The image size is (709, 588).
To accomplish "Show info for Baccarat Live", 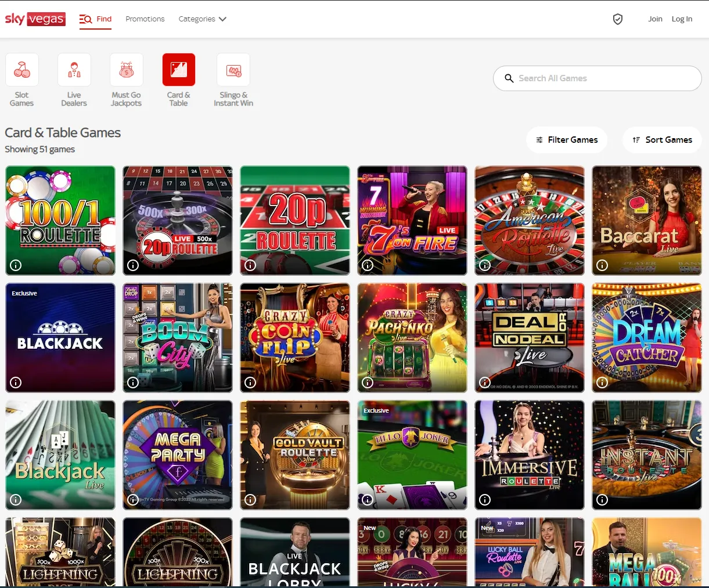I will click(602, 265).
